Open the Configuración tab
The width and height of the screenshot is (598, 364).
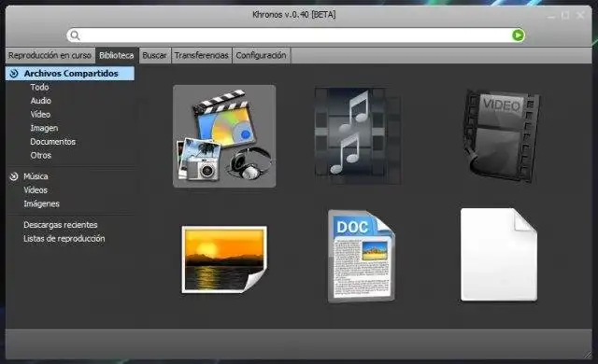pos(262,56)
